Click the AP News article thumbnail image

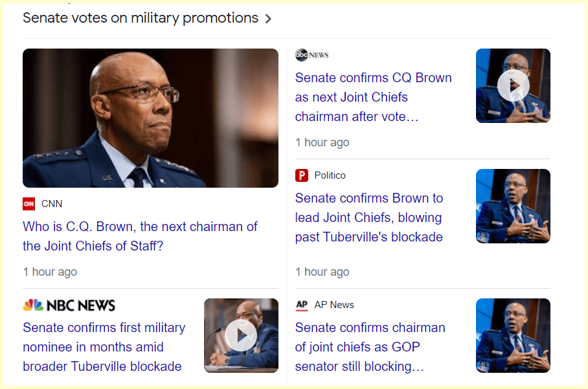coord(513,335)
